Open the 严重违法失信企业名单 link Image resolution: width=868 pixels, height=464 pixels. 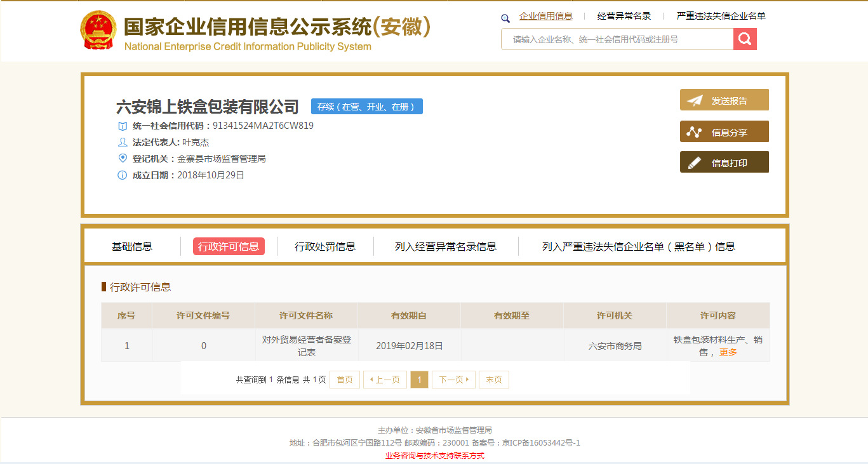[721, 17]
